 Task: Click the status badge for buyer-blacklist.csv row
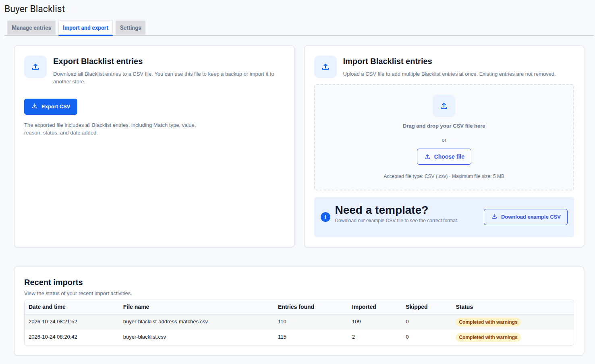488,337
